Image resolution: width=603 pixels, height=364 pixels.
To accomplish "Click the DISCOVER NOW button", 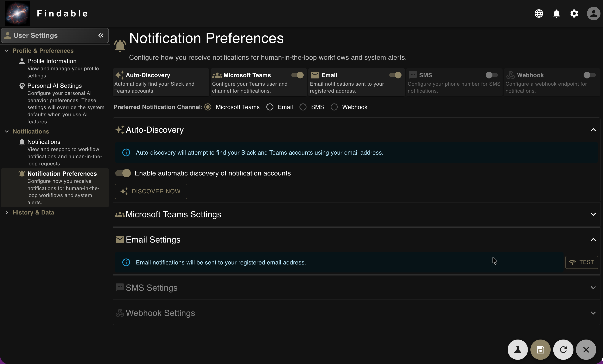I will pyautogui.click(x=151, y=191).
